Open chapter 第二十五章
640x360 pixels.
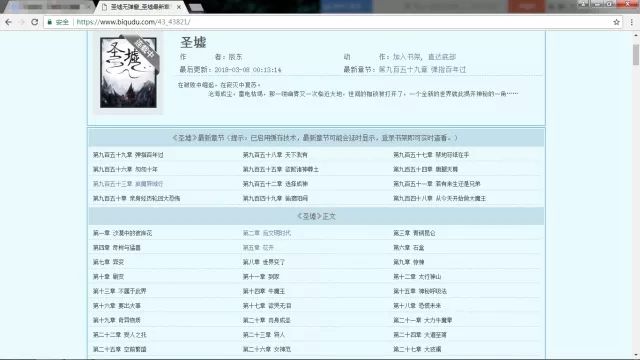point(119,349)
